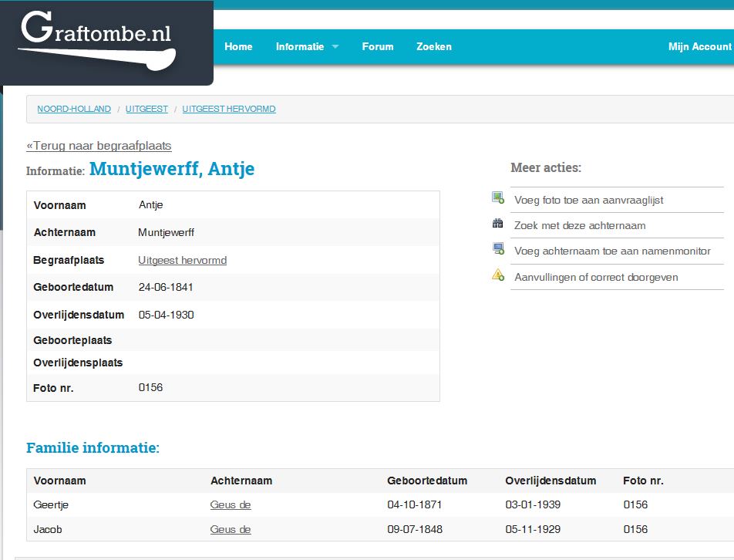Open the Home menu item
The image size is (734, 560).
(238, 47)
